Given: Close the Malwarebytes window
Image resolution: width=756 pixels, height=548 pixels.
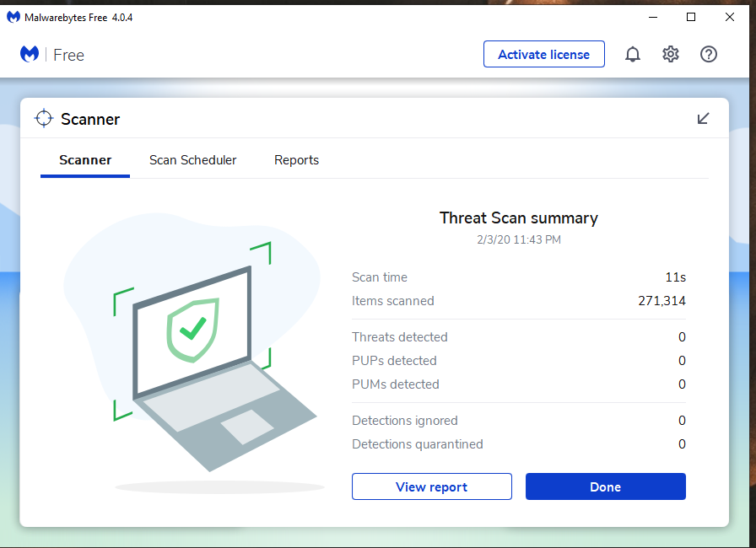Looking at the screenshot, I should (730, 17).
